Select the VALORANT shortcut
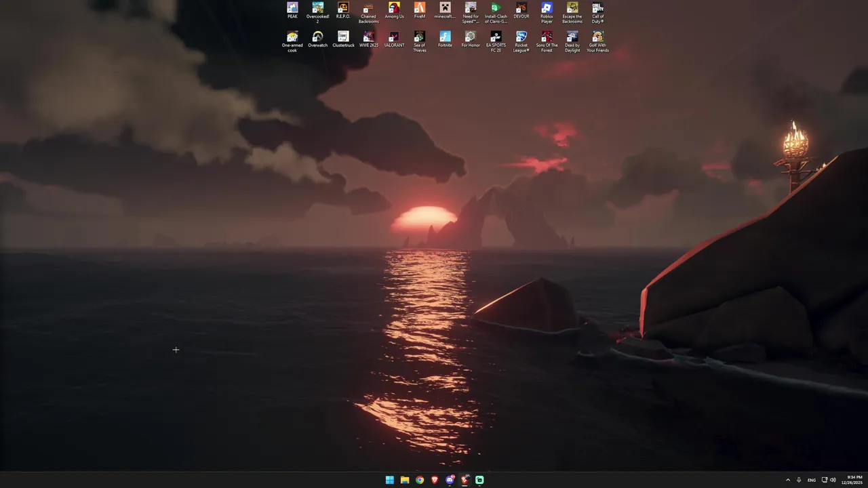This screenshot has width=868, height=488. point(394,39)
